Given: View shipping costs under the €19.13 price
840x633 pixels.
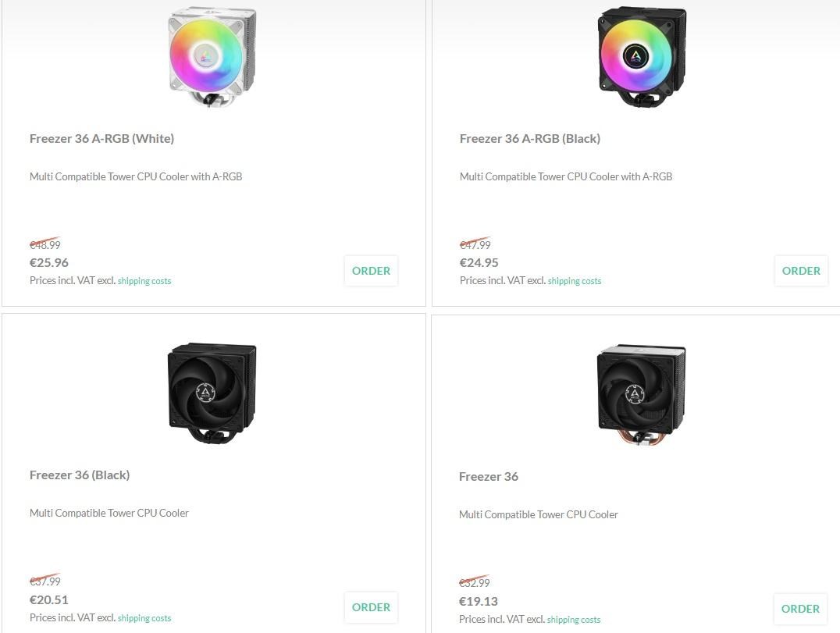Looking at the screenshot, I should tap(574, 620).
